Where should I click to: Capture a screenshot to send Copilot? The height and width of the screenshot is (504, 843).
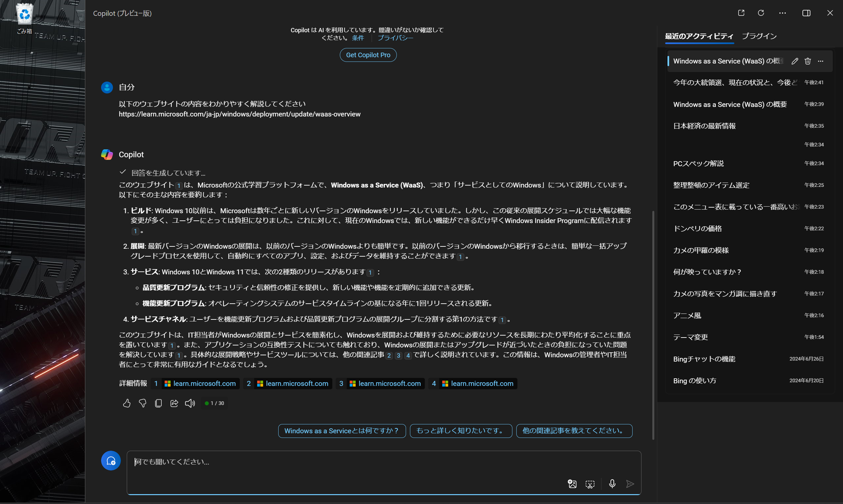[590, 484]
